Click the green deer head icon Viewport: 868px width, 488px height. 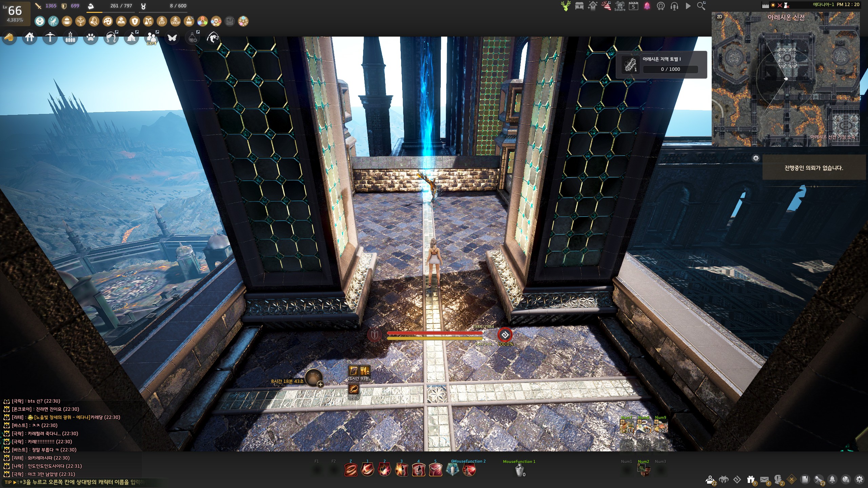(566, 6)
